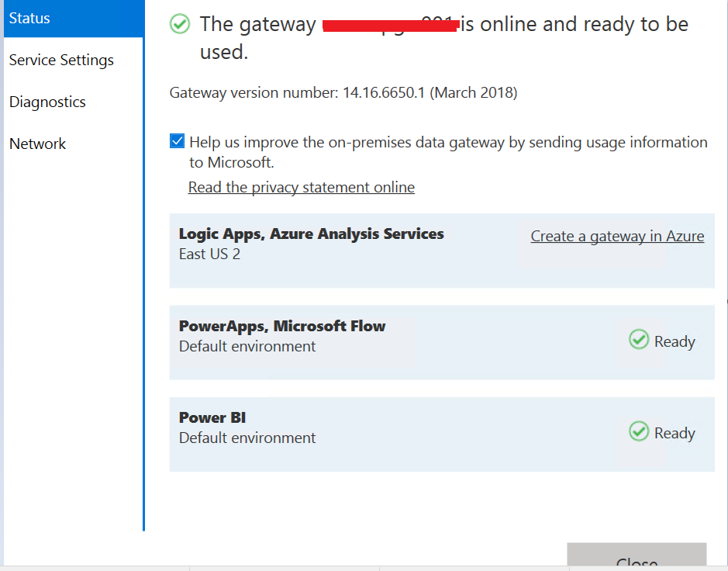
Task: Click the East US 2 region text
Action: pos(210,254)
